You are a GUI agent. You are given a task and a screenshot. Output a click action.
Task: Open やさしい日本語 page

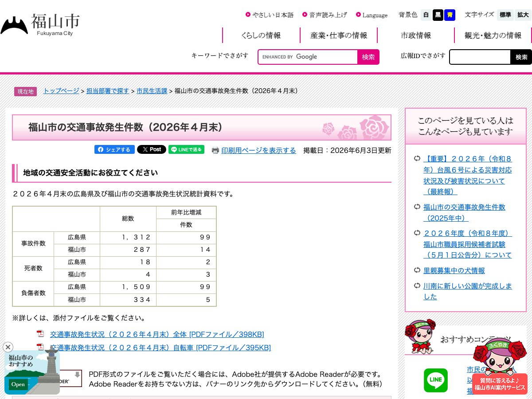point(270,15)
